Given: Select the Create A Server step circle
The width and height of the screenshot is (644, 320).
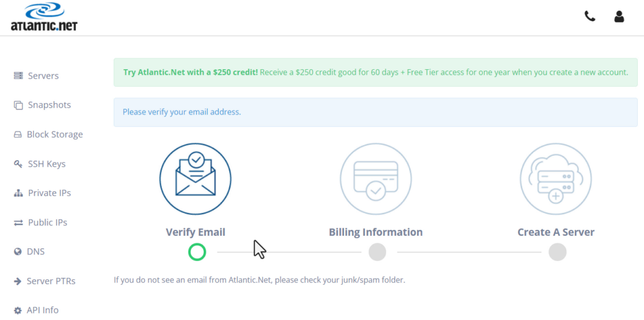Looking at the screenshot, I should [x=558, y=252].
